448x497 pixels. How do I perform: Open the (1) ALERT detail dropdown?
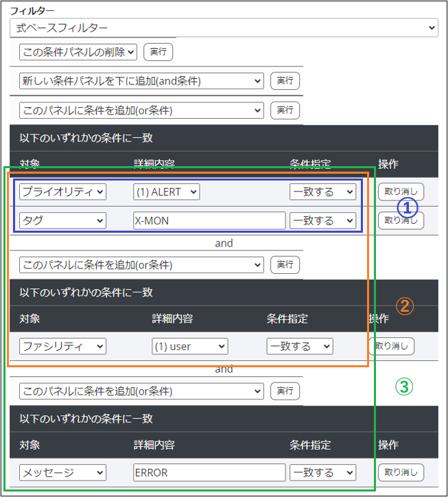point(166,192)
